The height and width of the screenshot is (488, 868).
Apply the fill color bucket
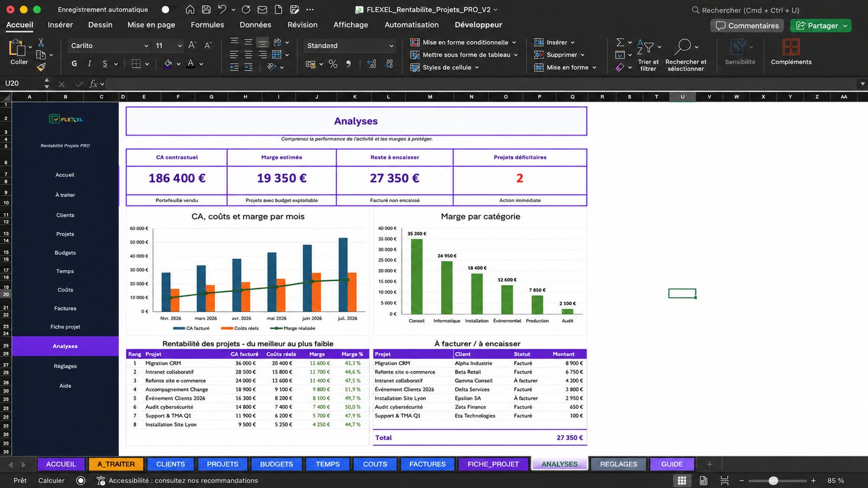tap(168, 63)
